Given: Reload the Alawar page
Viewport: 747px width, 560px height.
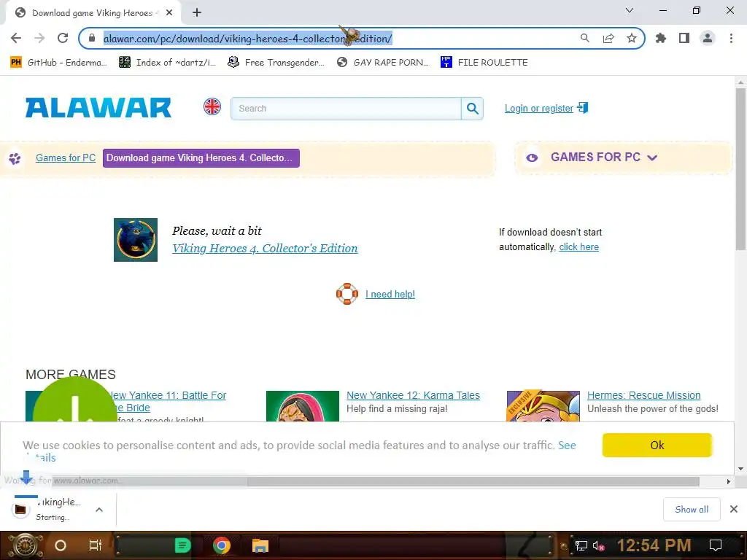Looking at the screenshot, I should coord(63,38).
